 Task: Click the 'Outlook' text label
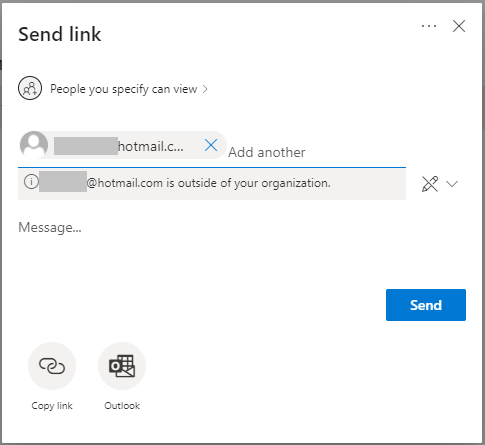point(122,406)
